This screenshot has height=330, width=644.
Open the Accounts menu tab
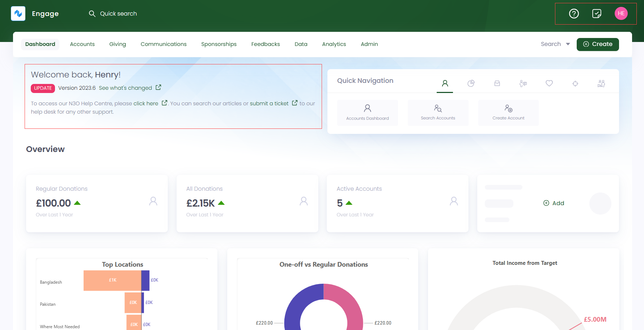82,44
